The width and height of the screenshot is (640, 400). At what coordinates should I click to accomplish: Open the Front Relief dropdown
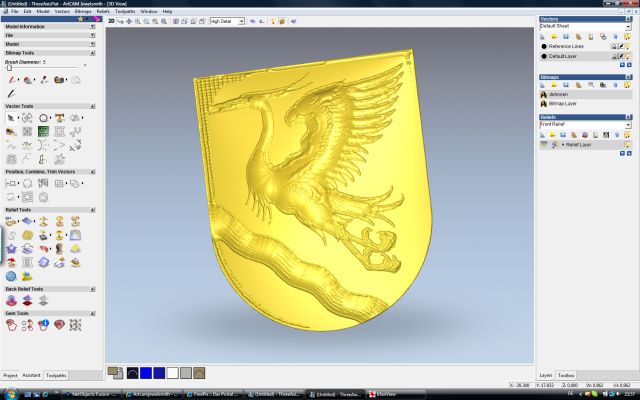coord(628,123)
